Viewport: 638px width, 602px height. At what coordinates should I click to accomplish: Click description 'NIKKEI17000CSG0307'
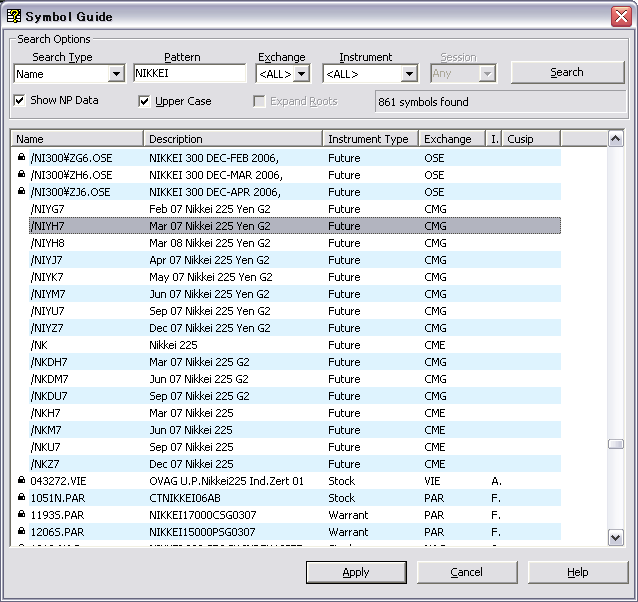pyautogui.click(x=203, y=515)
